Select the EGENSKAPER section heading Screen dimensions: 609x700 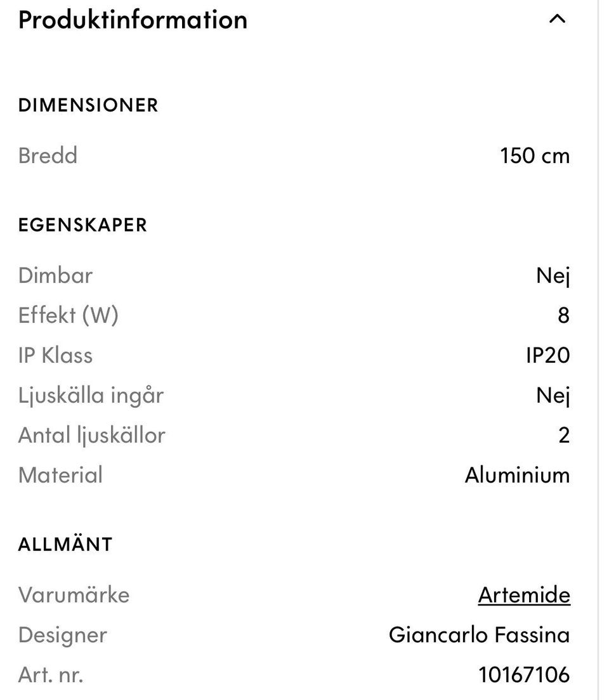pos(82,225)
